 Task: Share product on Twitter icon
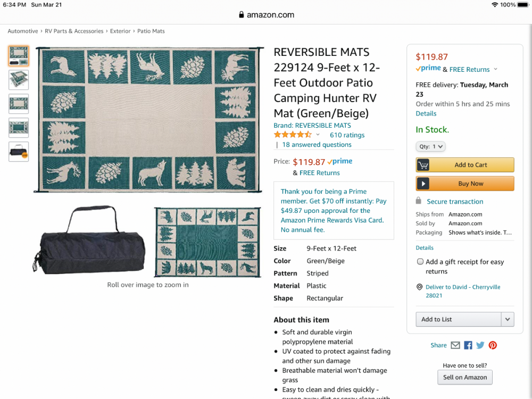480,345
